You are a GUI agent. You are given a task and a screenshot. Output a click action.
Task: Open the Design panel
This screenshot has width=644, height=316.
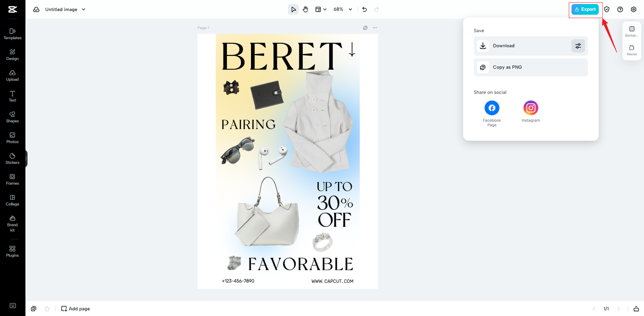pyautogui.click(x=12, y=55)
